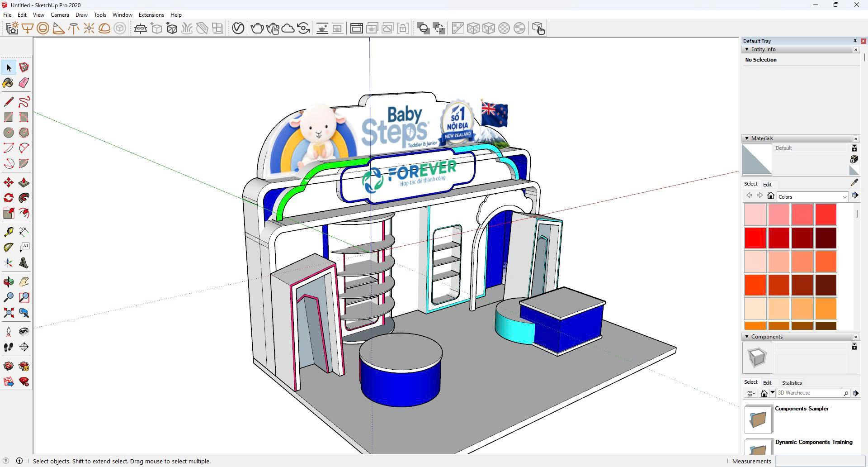The height and width of the screenshot is (467, 868).
Task: Toggle Materials secondary selection pane
Action: pos(854,148)
